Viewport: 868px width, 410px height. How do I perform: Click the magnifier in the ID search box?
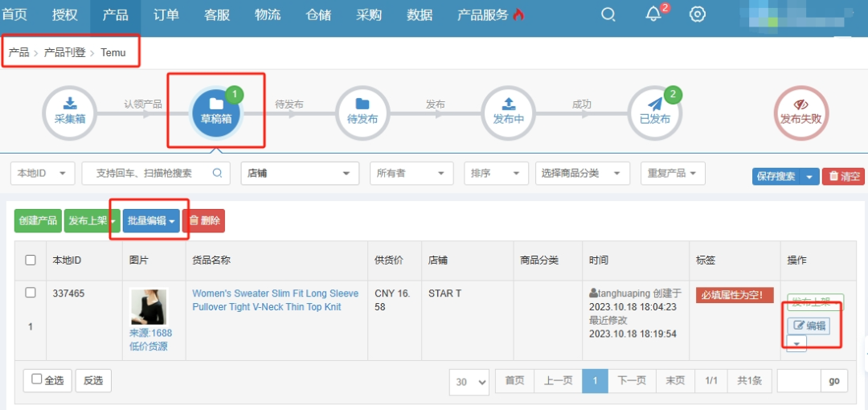(218, 173)
